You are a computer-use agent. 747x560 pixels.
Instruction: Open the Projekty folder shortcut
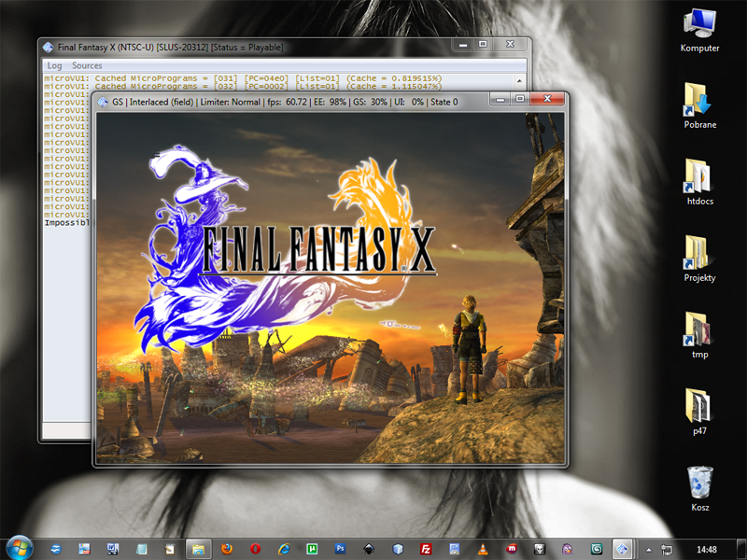[699, 259]
